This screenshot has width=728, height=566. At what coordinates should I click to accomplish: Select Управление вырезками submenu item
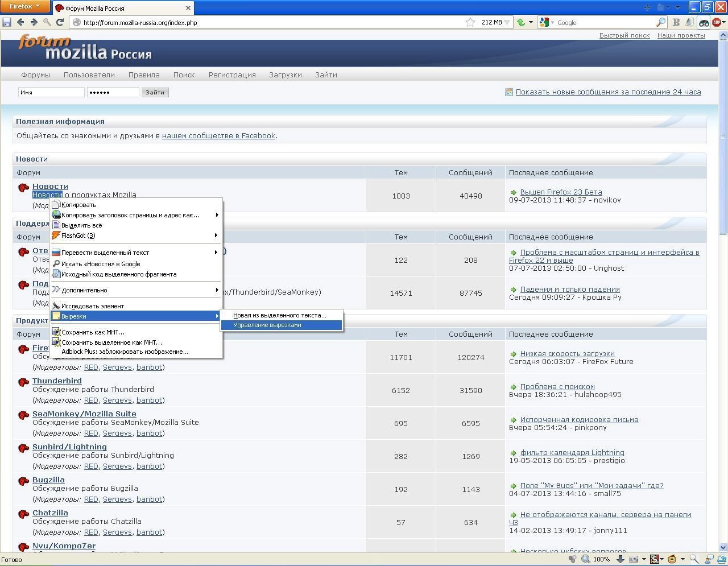[282, 325]
